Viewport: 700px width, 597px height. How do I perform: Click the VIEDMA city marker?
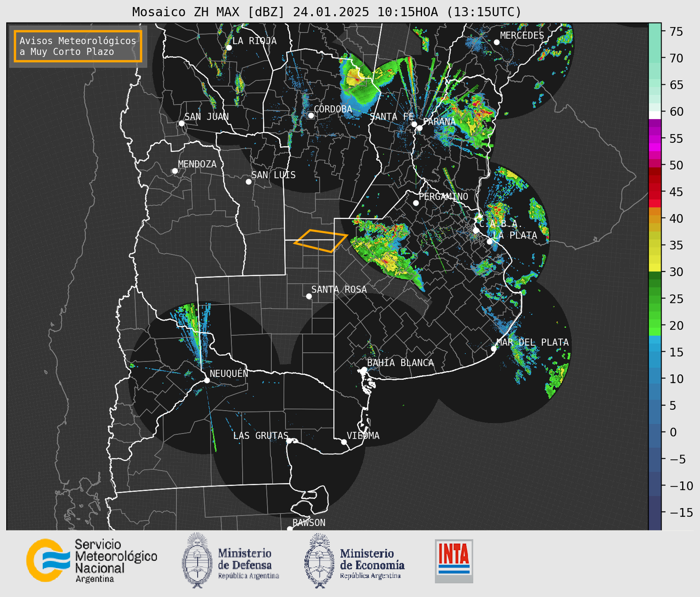tap(344, 442)
